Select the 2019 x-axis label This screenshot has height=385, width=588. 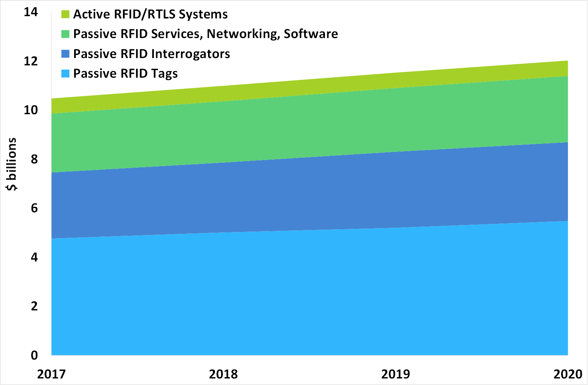coord(396,374)
